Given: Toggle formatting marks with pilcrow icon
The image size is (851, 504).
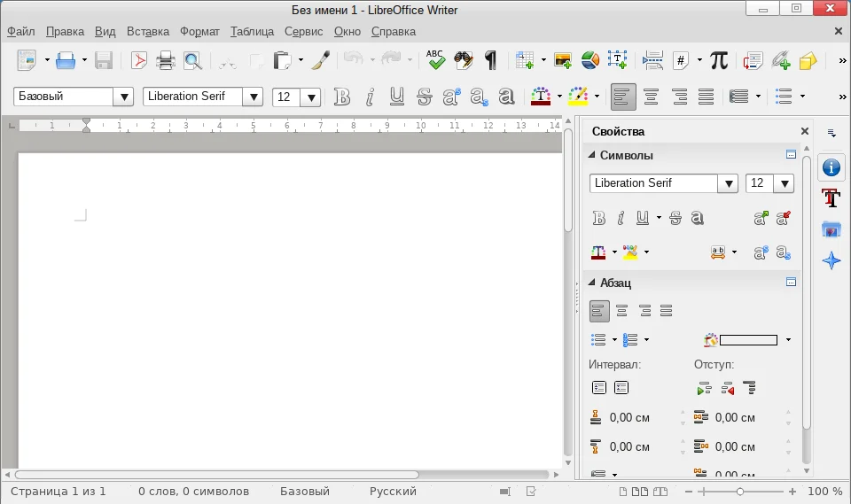Looking at the screenshot, I should (489, 60).
